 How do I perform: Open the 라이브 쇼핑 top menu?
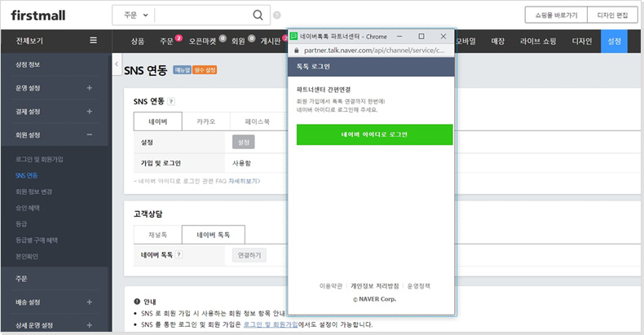538,41
